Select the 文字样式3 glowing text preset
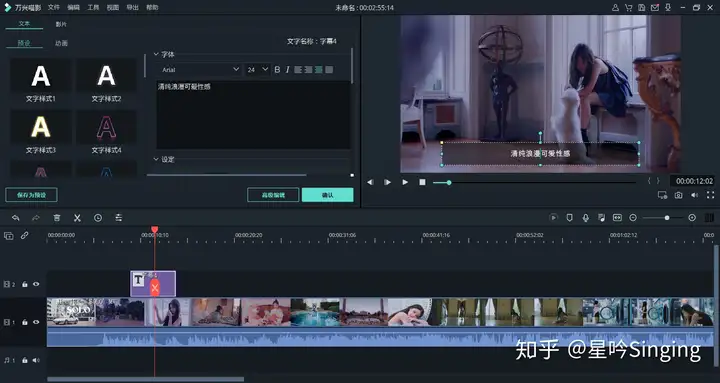This screenshot has height=383, width=720. point(40,132)
